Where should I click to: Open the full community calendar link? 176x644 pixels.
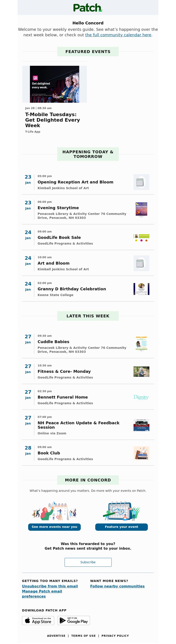pos(118,35)
